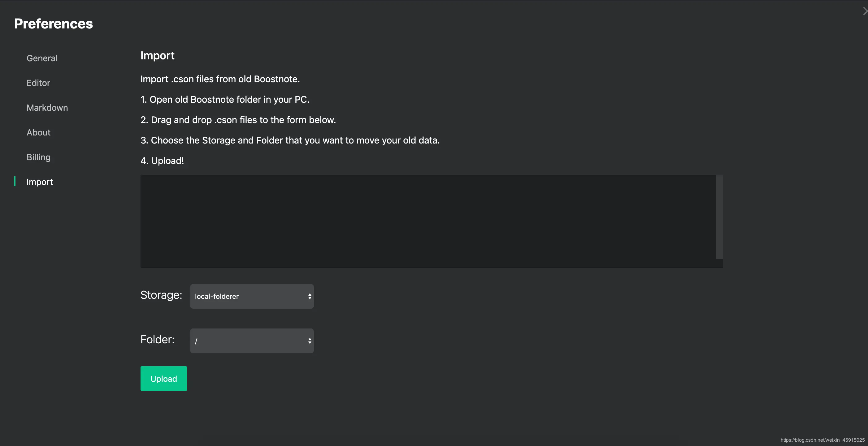This screenshot has width=868, height=446.
Task: Open the General preferences tab
Action: click(x=42, y=58)
